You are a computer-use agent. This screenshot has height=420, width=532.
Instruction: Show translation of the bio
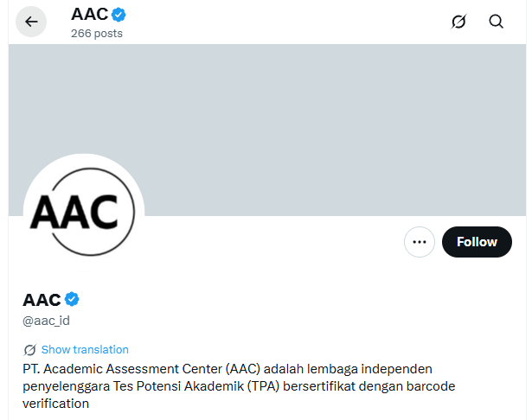click(x=85, y=350)
